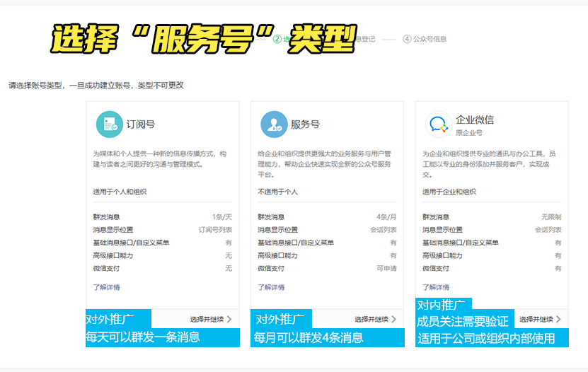
Task: Click the 服务号 card title
Action: pos(305,124)
